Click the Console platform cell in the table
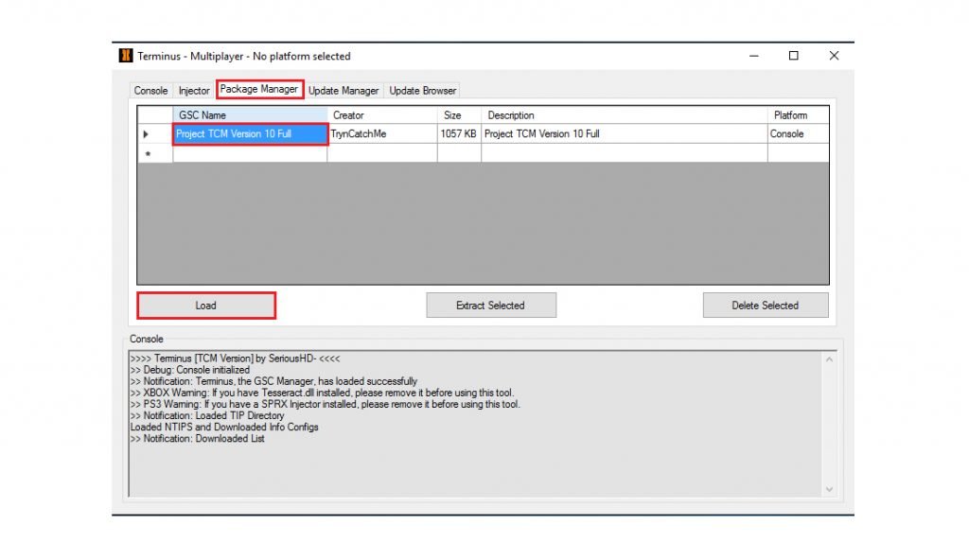The height and width of the screenshot is (560, 969). pyautogui.click(x=798, y=133)
